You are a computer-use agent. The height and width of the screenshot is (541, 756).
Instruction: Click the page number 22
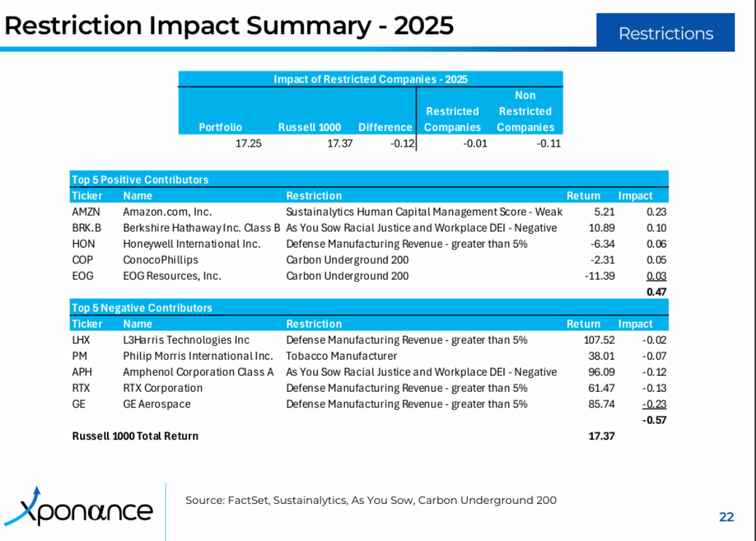tap(726, 517)
